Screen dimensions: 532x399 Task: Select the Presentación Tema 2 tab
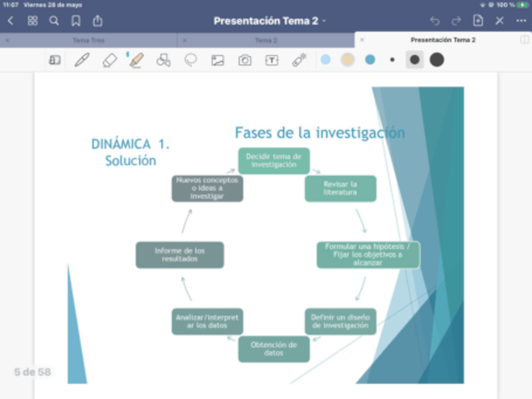[443, 40]
